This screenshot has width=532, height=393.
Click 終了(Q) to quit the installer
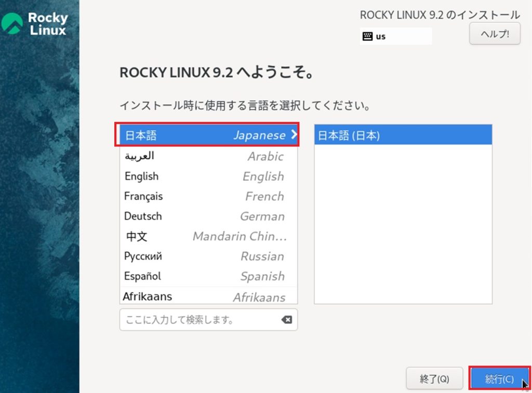[x=434, y=378]
